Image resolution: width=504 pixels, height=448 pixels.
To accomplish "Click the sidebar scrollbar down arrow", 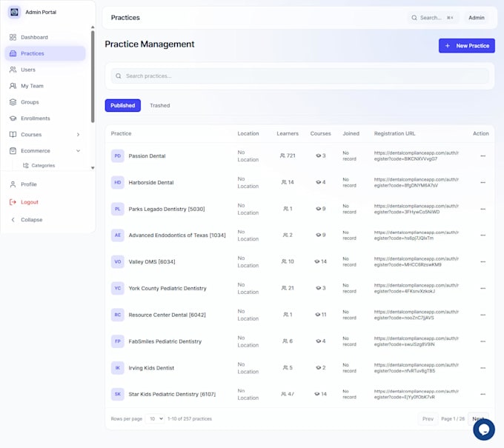I will click(93, 167).
